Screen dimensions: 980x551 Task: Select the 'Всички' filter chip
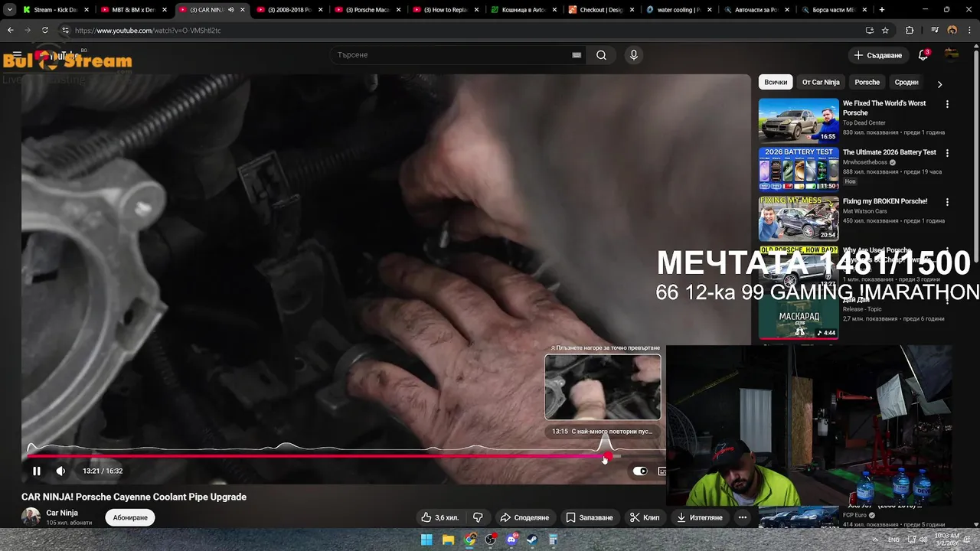[776, 82]
